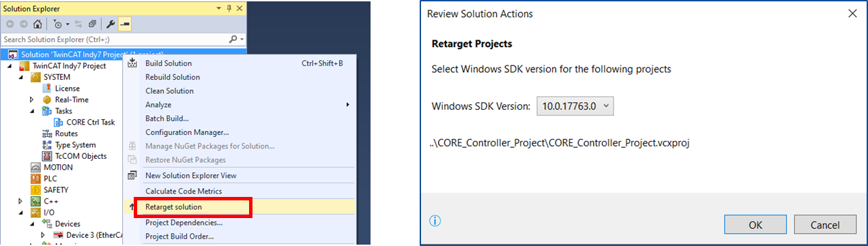Select the TcCOM Objects tree item label
868x246 pixels.
tap(81, 156)
